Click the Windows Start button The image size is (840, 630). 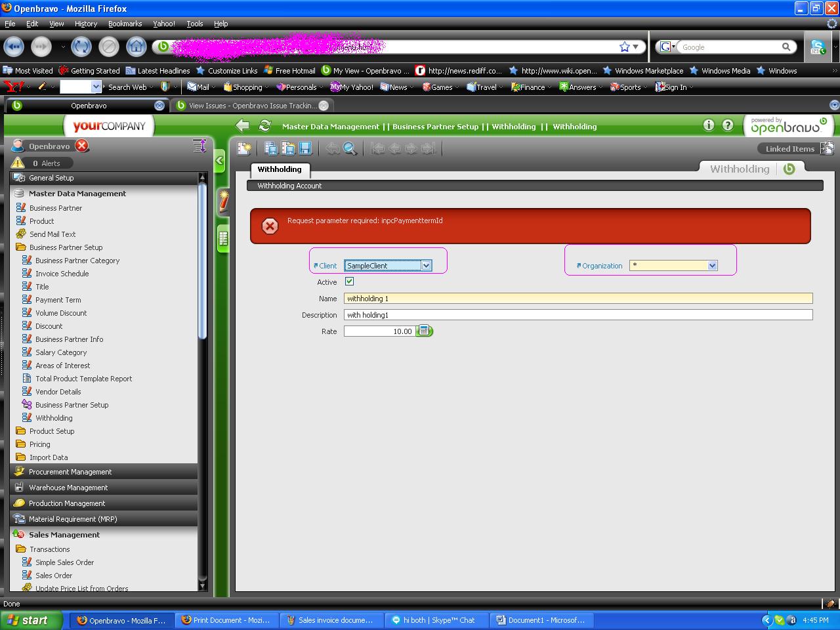coord(31,620)
